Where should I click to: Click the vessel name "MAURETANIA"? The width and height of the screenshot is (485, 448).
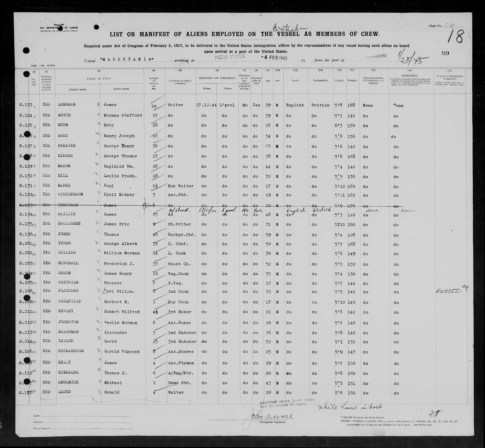[127, 59]
